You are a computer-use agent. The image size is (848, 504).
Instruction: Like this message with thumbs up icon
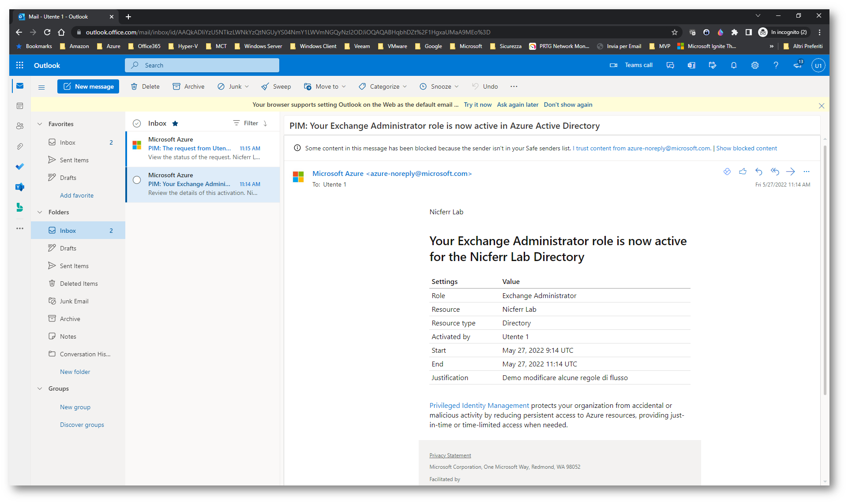743,172
